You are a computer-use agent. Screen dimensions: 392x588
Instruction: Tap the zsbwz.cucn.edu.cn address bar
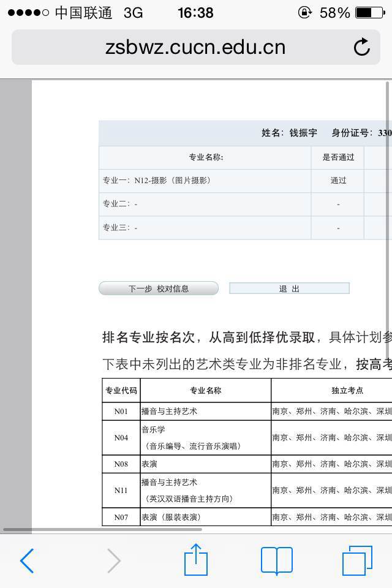pyautogui.click(x=195, y=47)
